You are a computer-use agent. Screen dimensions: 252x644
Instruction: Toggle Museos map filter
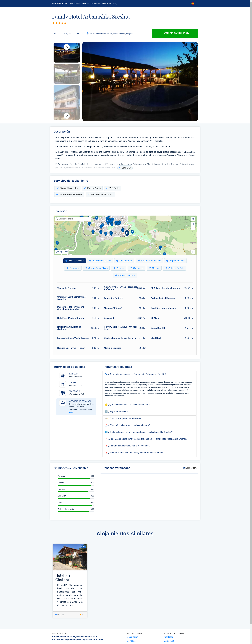point(154,268)
